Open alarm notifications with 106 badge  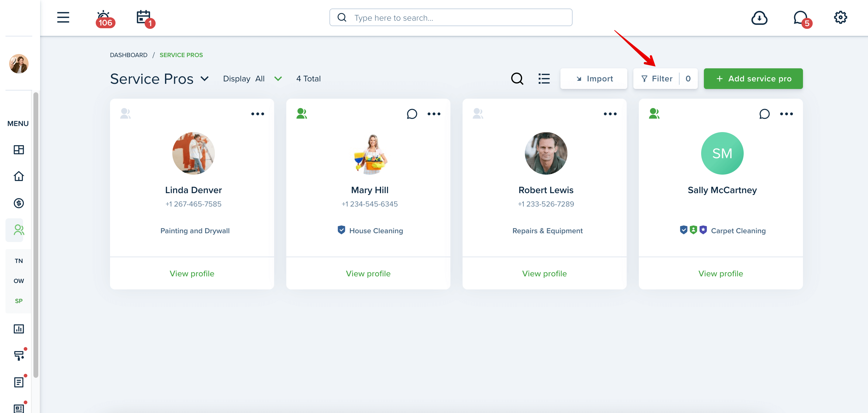(105, 19)
